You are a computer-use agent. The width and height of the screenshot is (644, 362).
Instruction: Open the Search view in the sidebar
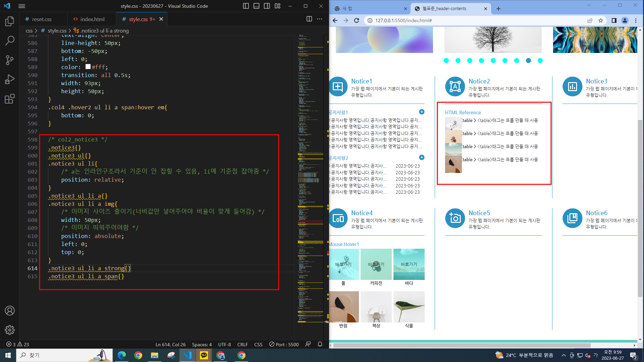click(10, 41)
